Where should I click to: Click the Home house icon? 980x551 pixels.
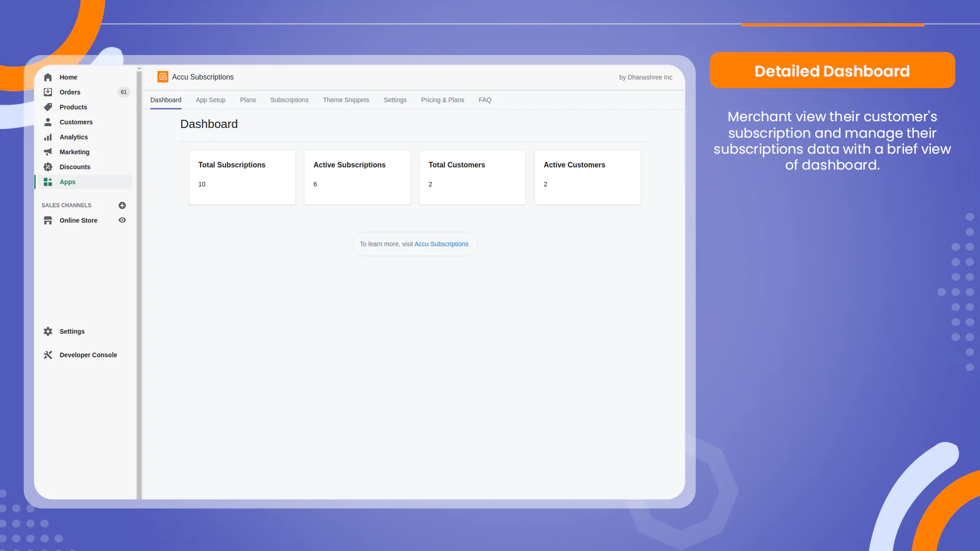(x=48, y=77)
